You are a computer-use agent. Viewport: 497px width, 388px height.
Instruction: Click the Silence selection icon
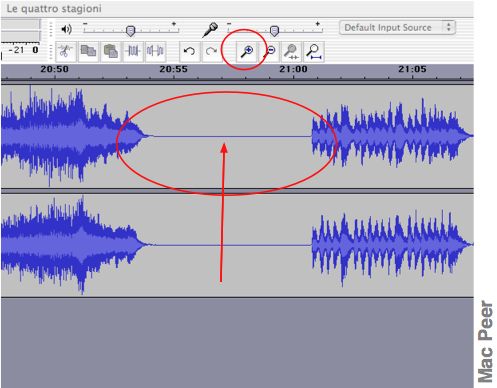click(155, 51)
